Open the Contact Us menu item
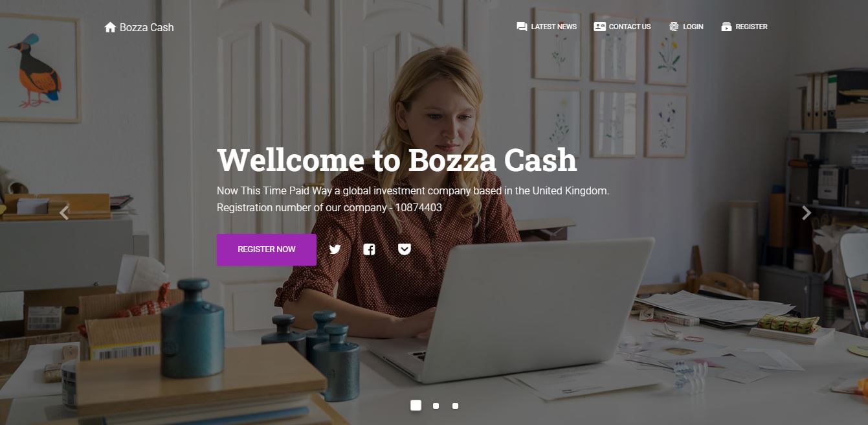The width and height of the screenshot is (868, 425). click(x=630, y=27)
